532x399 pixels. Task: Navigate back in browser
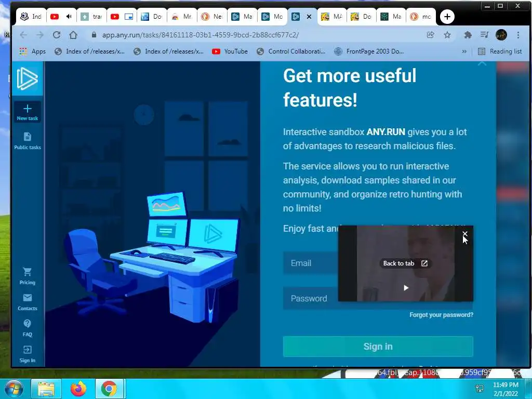pos(23,35)
